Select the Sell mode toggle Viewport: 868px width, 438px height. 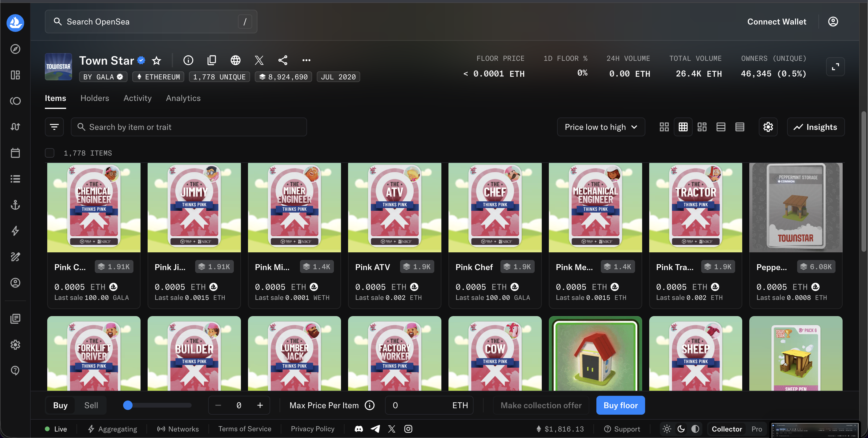click(91, 405)
